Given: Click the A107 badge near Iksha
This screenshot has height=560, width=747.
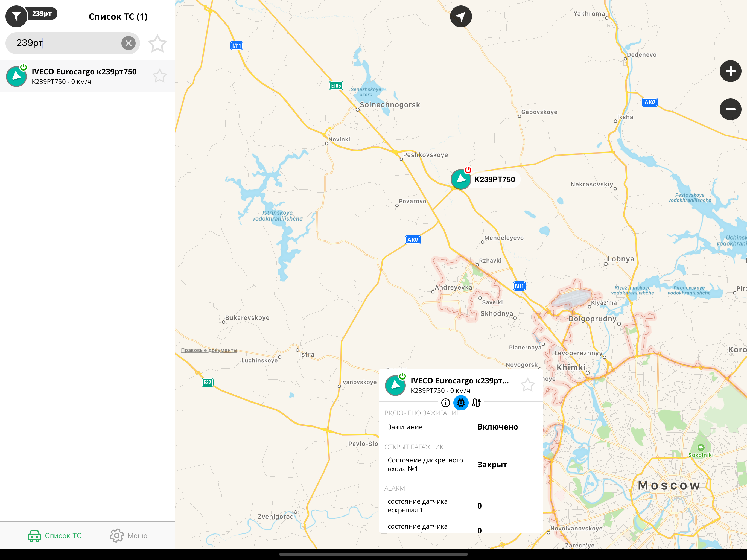Looking at the screenshot, I should [650, 102].
